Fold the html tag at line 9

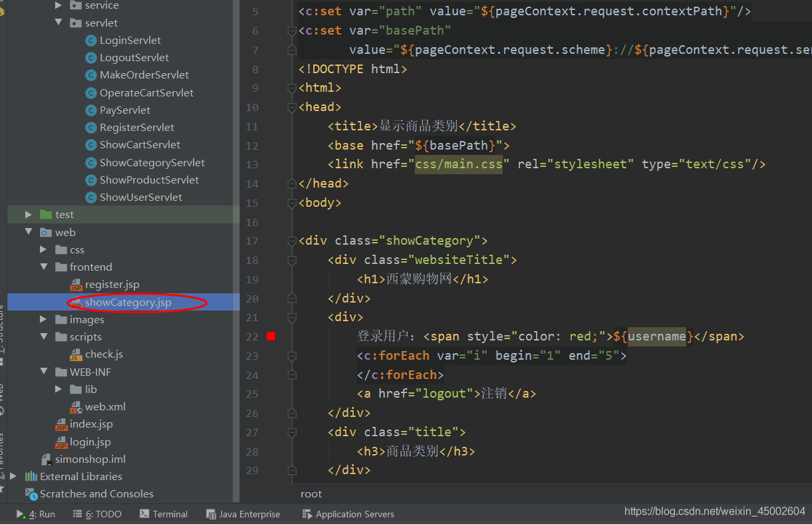click(291, 88)
